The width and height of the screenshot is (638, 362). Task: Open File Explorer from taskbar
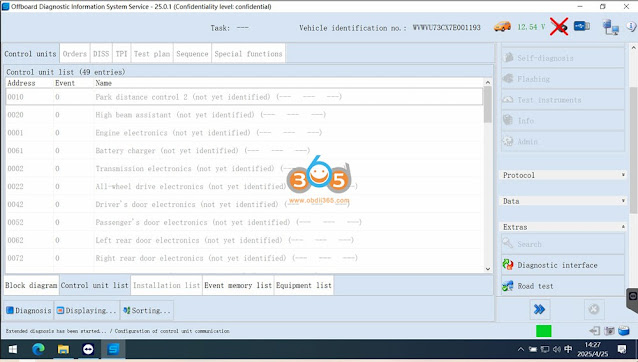[63, 349]
